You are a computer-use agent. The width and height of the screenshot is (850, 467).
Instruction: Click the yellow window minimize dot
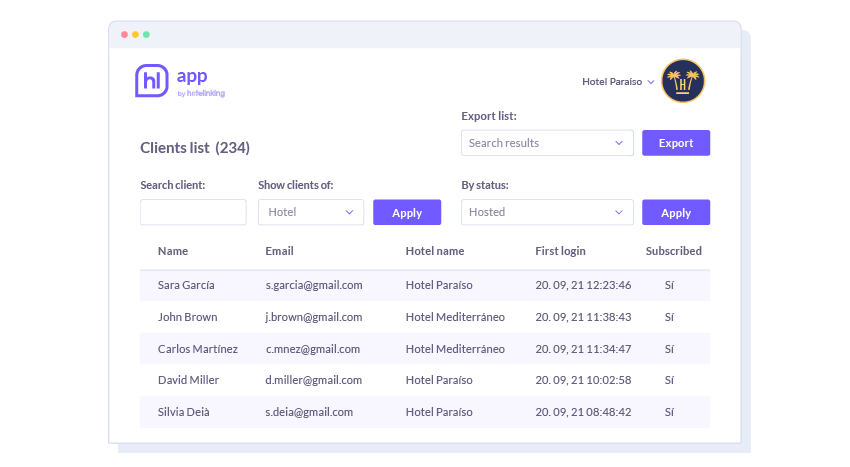pyautogui.click(x=136, y=35)
